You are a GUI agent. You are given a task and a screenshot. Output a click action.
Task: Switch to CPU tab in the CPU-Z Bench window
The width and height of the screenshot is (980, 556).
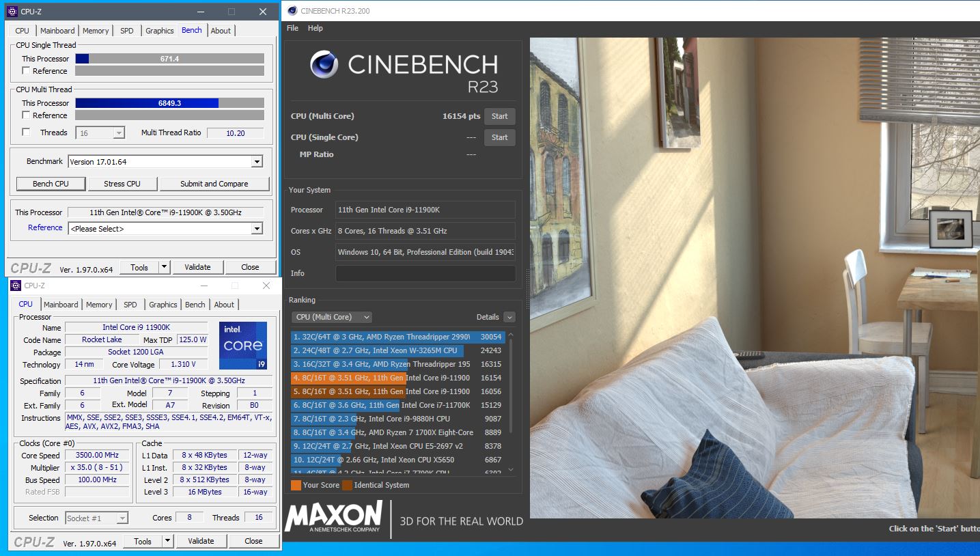pos(22,31)
